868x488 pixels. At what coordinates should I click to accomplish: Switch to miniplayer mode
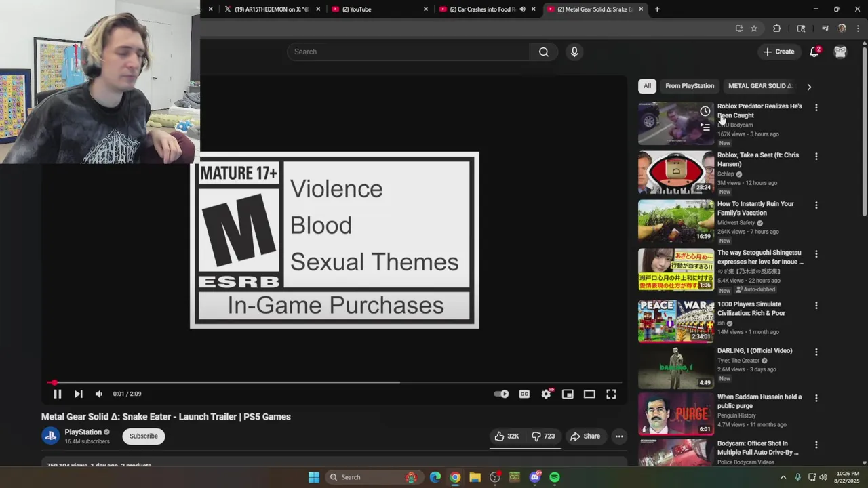(x=568, y=394)
